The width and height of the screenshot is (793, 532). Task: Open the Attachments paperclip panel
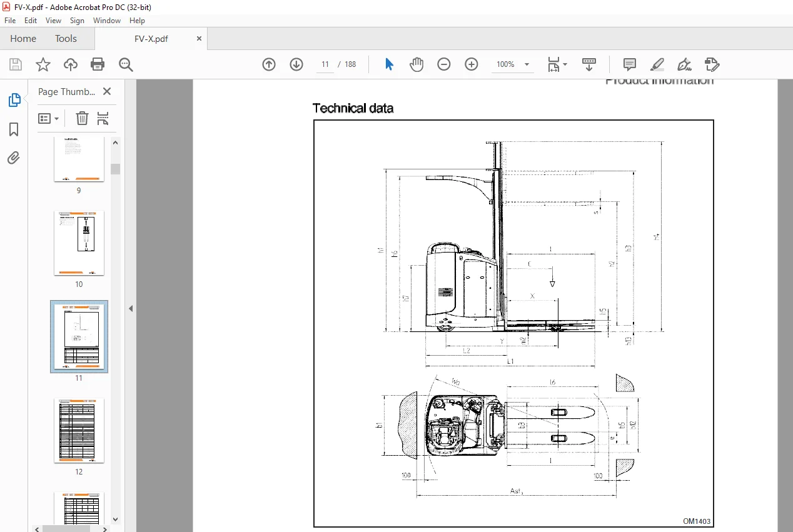[14, 158]
